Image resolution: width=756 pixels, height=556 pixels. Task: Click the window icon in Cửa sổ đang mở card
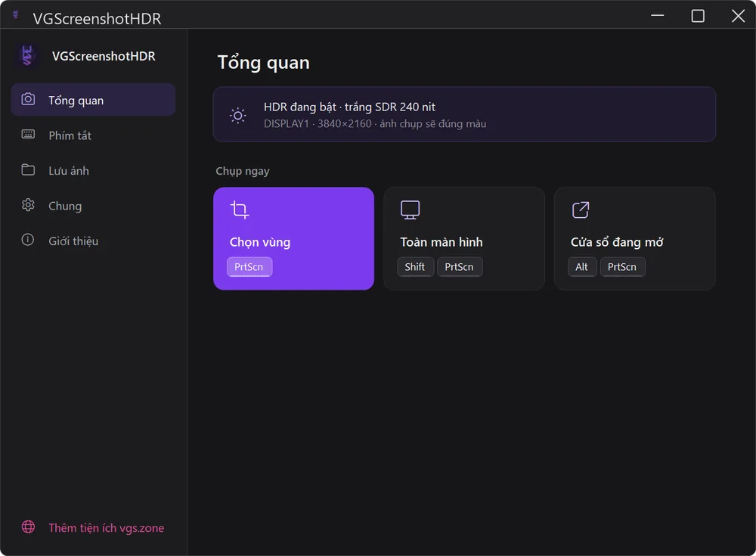click(x=581, y=210)
